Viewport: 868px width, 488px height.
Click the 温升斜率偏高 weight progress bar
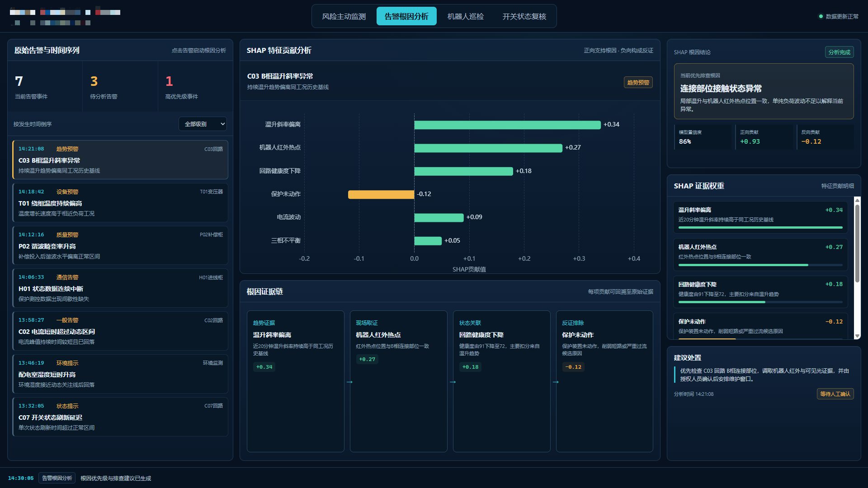point(760,228)
